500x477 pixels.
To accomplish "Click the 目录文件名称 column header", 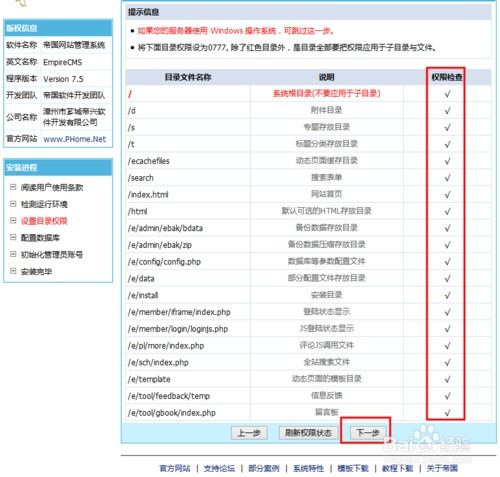I will point(188,77).
